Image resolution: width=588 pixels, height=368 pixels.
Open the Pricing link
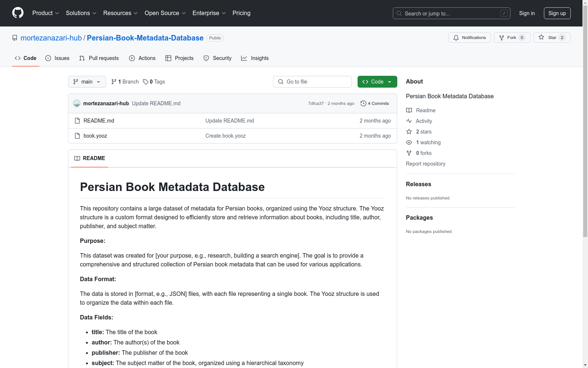pos(241,13)
